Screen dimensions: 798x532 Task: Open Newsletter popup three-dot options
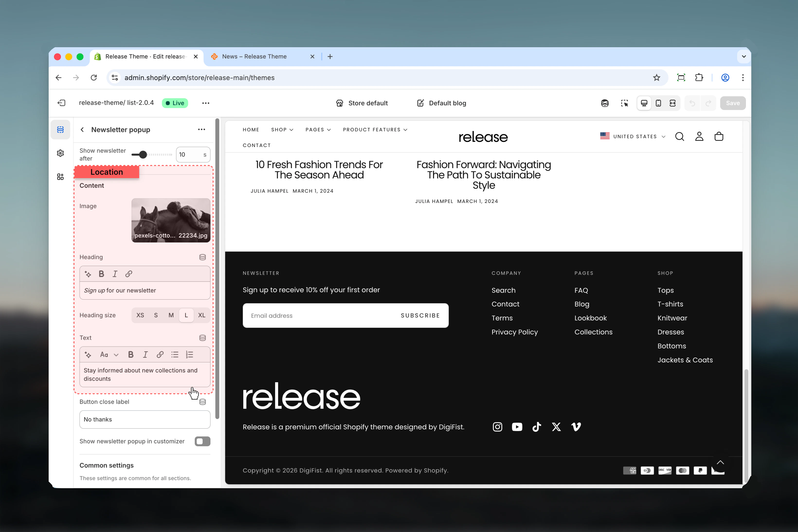tap(201, 129)
